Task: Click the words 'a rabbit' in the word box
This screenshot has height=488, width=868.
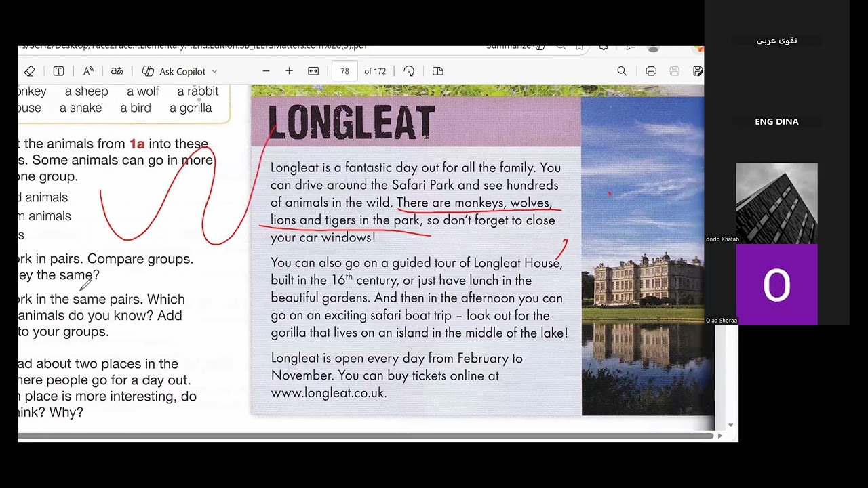Action: (x=198, y=91)
